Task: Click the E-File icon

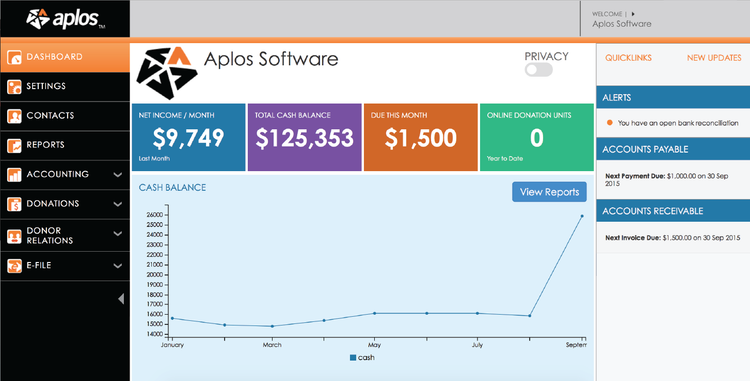Action: tap(14, 266)
